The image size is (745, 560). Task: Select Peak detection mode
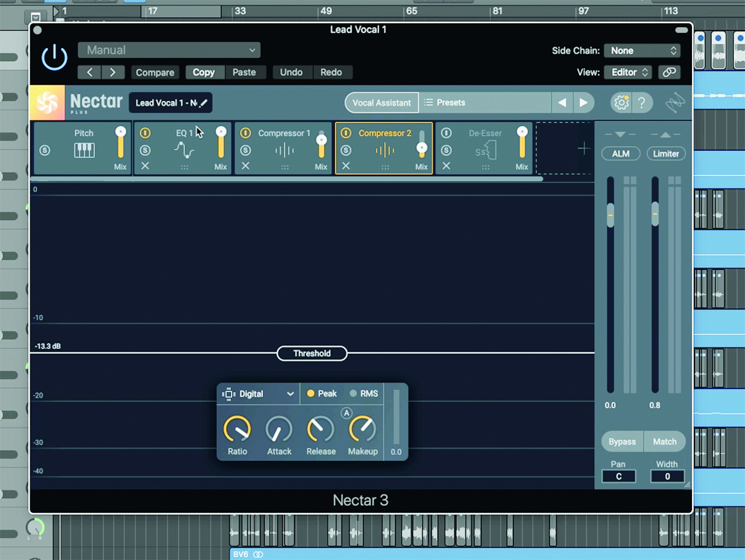(x=322, y=394)
